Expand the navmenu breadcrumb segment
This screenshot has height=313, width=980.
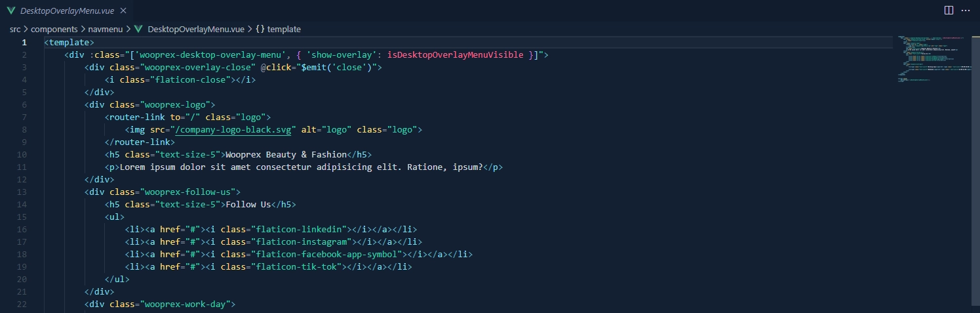(105, 29)
